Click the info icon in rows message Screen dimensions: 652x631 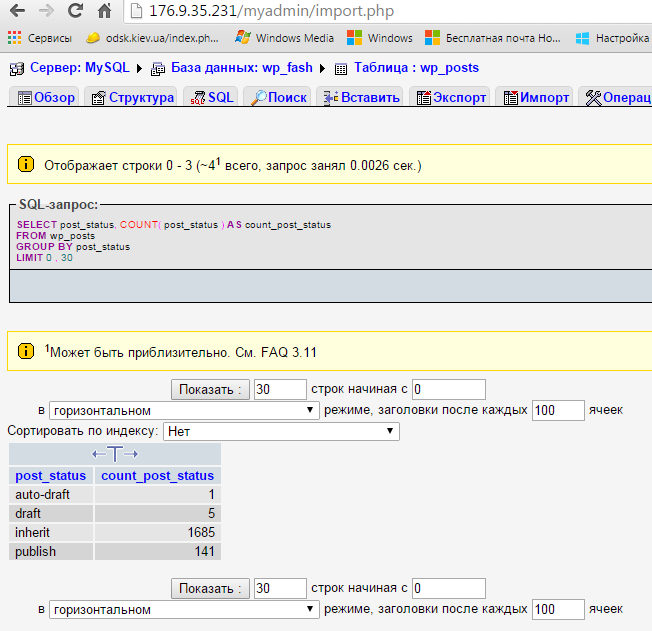pos(26,164)
